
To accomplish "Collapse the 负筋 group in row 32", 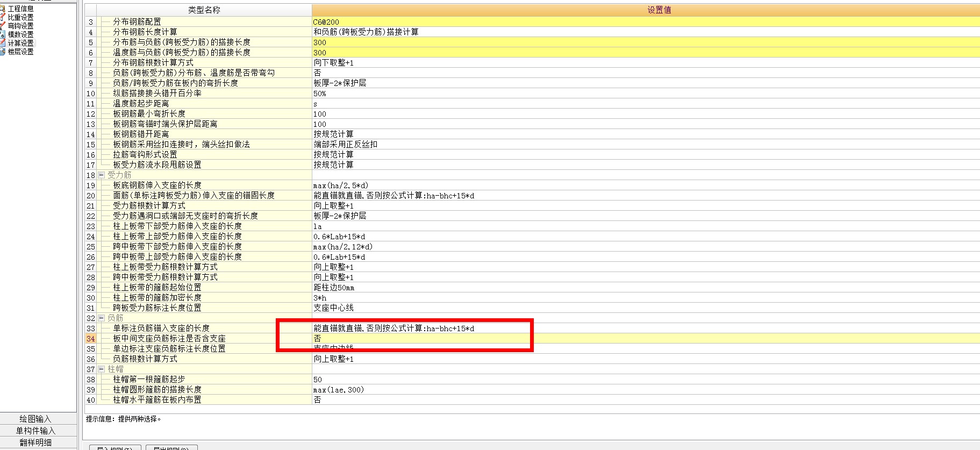I will [x=102, y=318].
